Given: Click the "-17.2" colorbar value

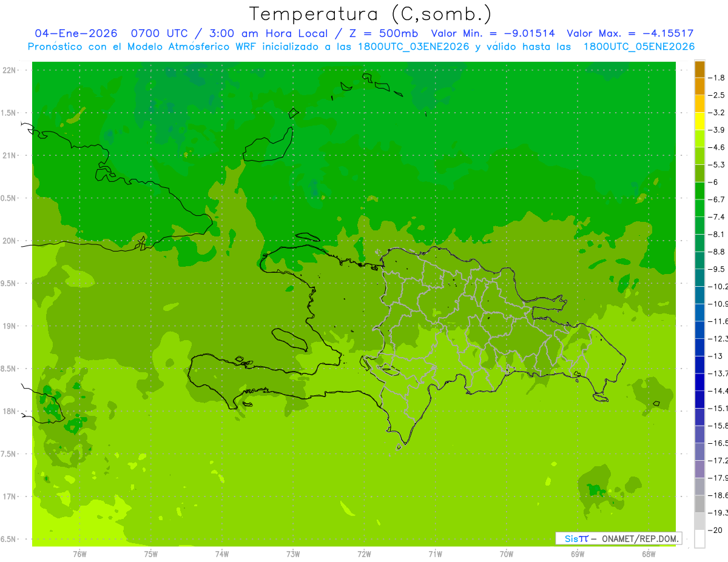Looking at the screenshot, I should [x=718, y=461].
